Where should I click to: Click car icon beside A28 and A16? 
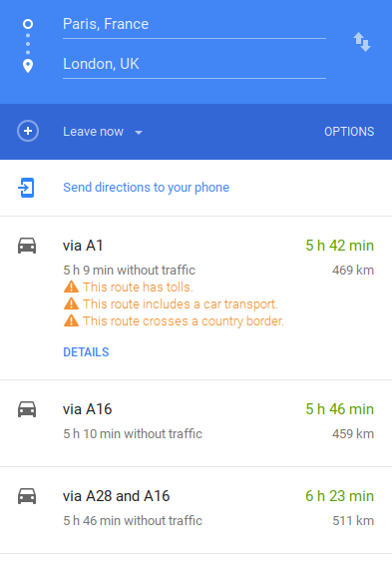(27, 496)
